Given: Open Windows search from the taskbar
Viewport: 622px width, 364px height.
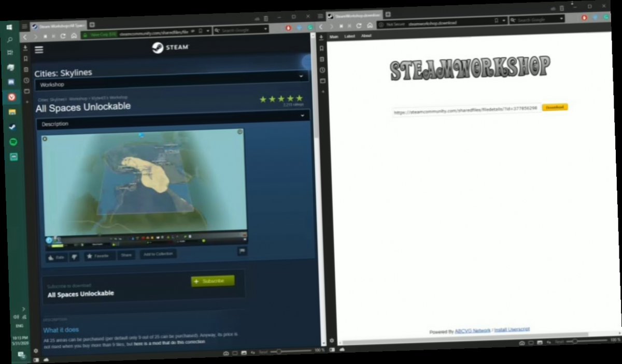Looking at the screenshot, I should point(9,40).
